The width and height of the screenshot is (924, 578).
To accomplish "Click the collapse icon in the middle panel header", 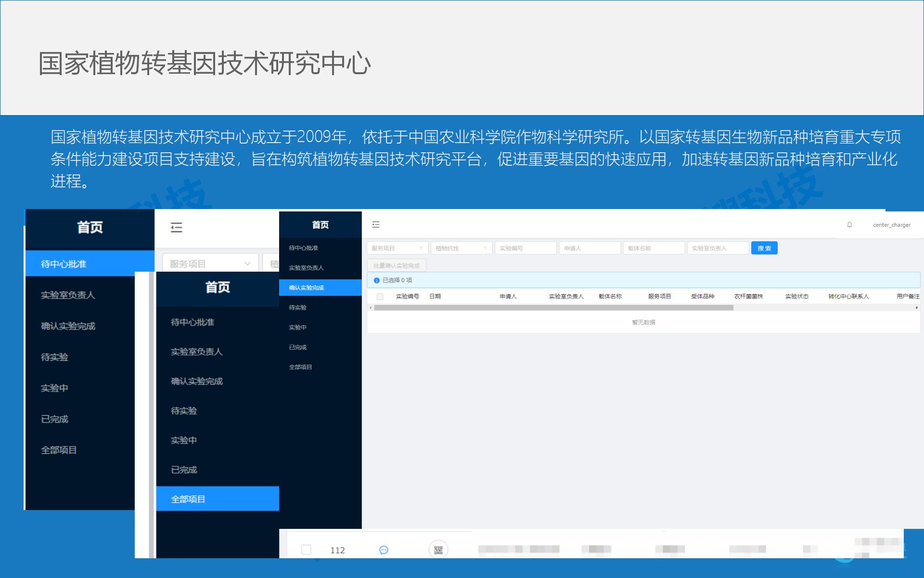I will click(176, 228).
